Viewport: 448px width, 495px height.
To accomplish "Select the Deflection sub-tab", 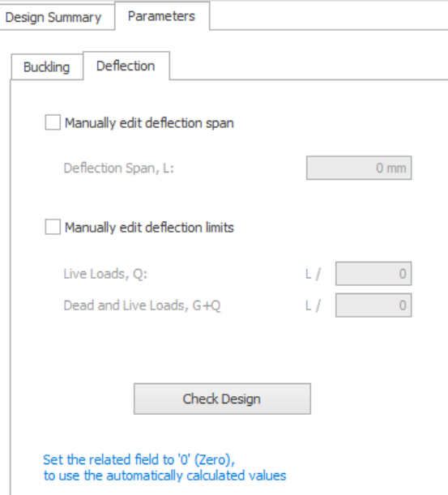I will [x=126, y=66].
